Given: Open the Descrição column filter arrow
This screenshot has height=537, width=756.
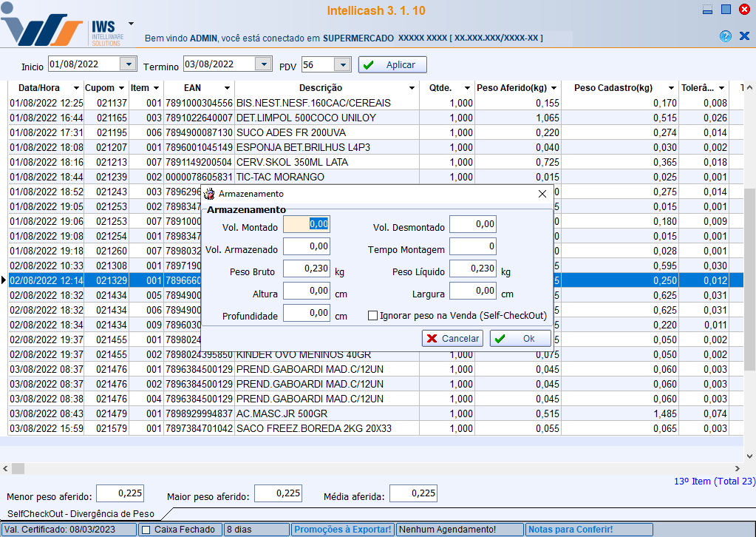Looking at the screenshot, I should 413,88.
